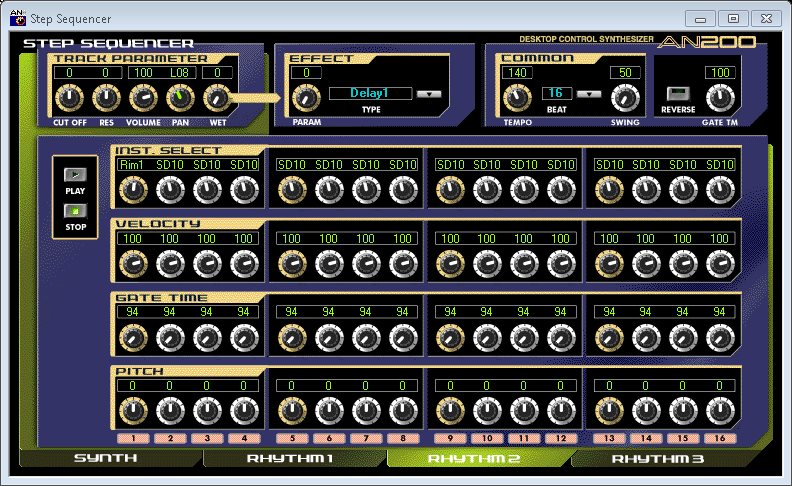Click the Pan knob with green indicator

pos(181,98)
